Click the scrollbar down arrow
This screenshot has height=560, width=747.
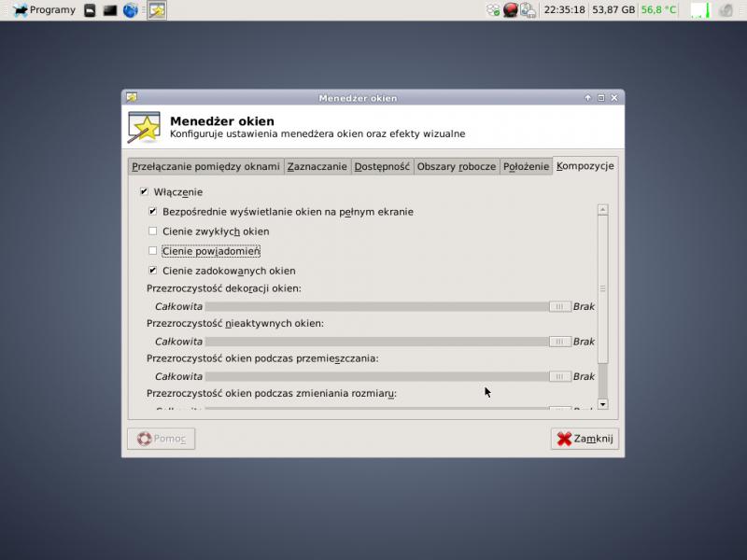click(602, 404)
